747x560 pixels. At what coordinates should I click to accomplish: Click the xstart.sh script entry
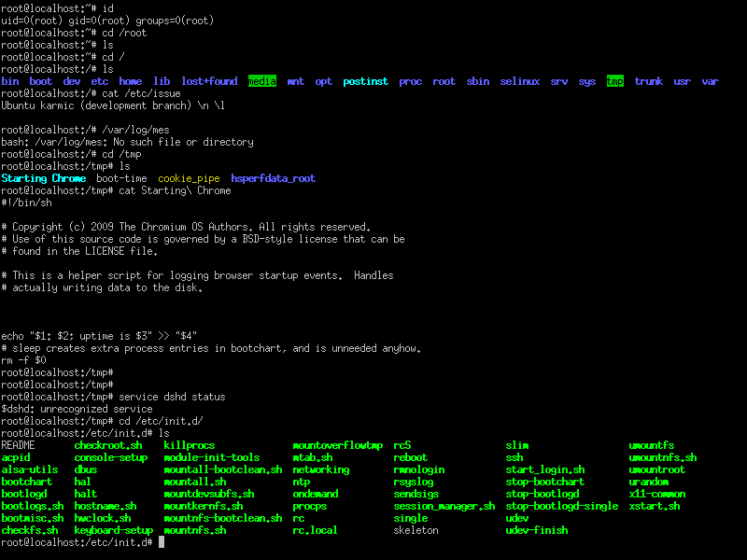655,506
